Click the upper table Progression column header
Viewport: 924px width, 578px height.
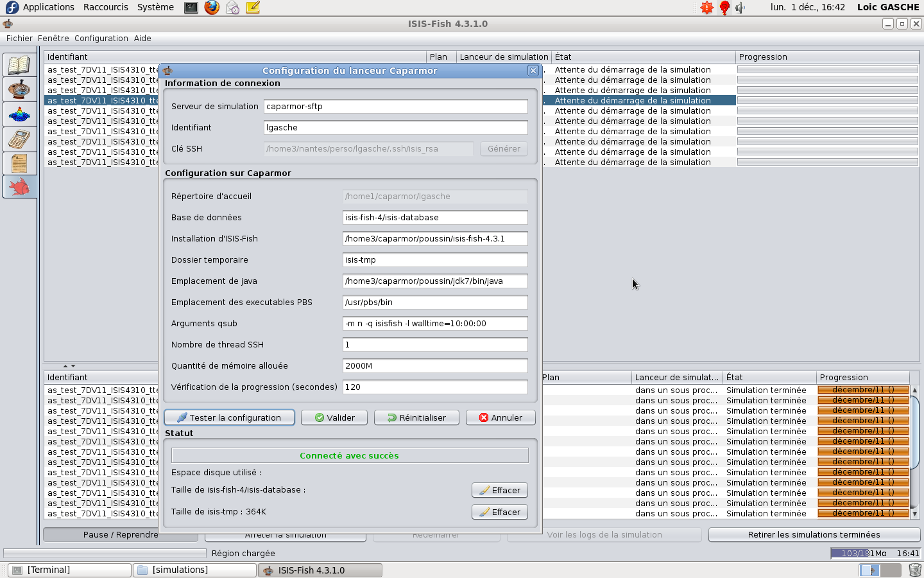click(827, 57)
